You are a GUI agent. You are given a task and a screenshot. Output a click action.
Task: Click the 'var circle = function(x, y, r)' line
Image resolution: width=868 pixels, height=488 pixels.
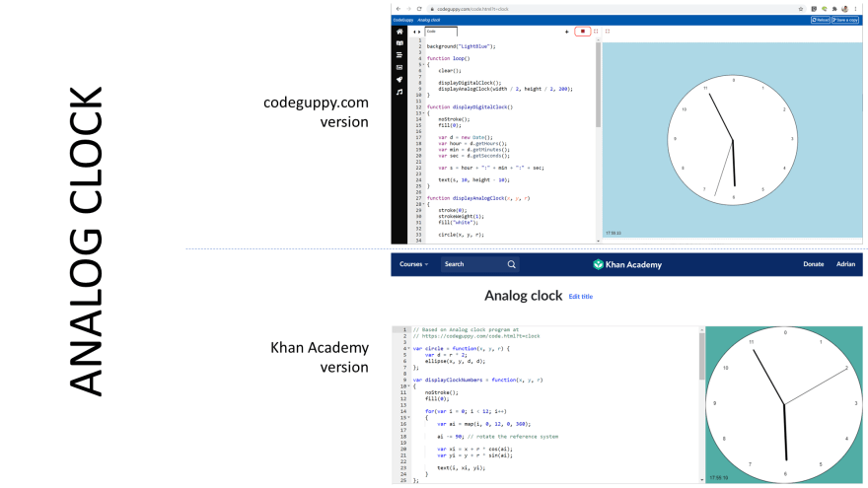[462, 349]
